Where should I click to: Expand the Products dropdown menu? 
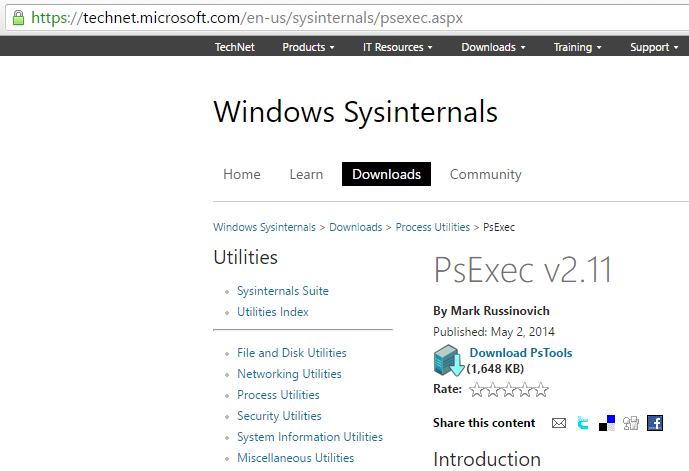[308, 47]
